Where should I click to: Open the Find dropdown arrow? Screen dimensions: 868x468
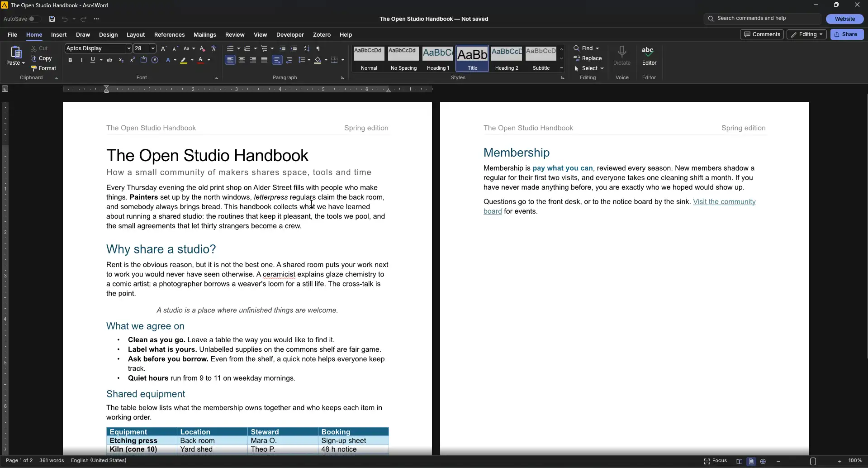click(598, 48)
